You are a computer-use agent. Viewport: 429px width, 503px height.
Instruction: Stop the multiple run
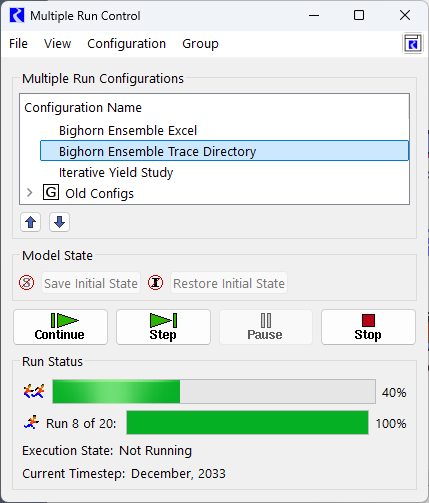point(368,327)
